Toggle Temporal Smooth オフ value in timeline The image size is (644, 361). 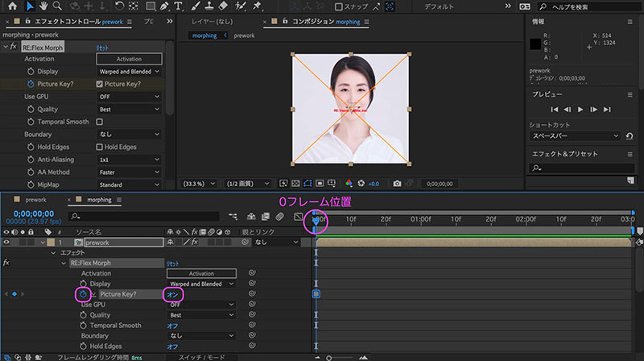[x=172, y=326]
